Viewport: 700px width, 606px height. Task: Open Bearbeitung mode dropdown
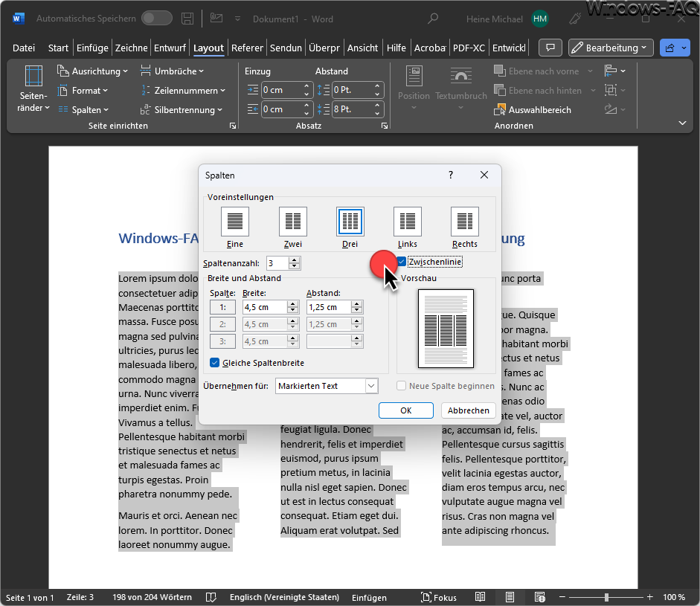pos(611,48)
